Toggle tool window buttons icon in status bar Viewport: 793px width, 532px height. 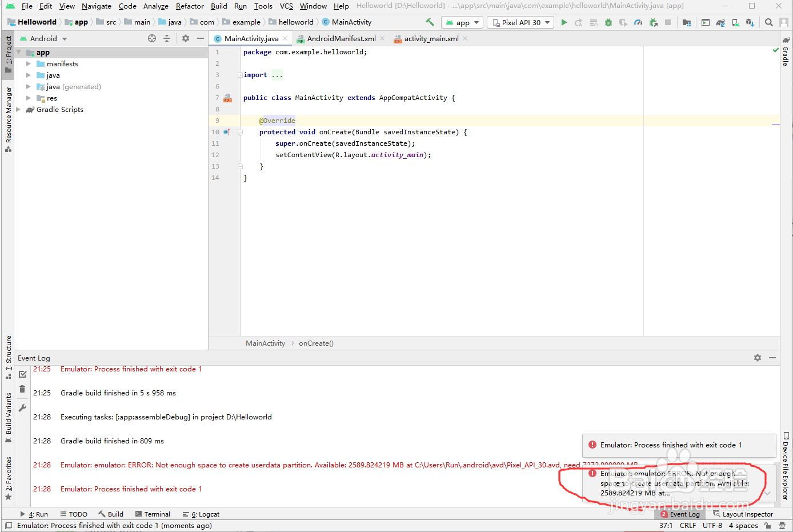pos(8,526)
